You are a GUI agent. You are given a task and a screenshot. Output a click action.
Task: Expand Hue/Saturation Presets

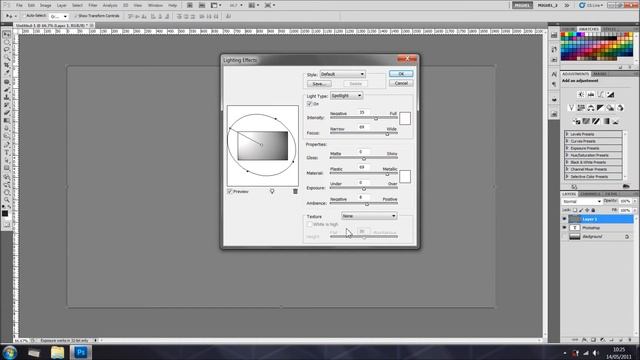[567, 155]
